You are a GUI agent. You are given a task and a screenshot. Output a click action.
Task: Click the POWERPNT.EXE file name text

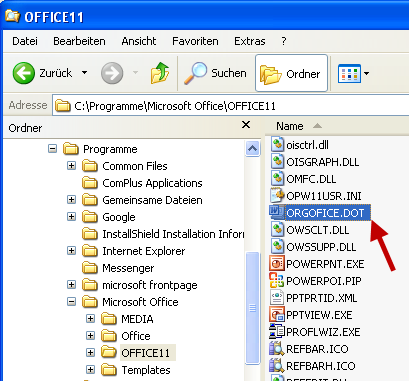(325, 264)
